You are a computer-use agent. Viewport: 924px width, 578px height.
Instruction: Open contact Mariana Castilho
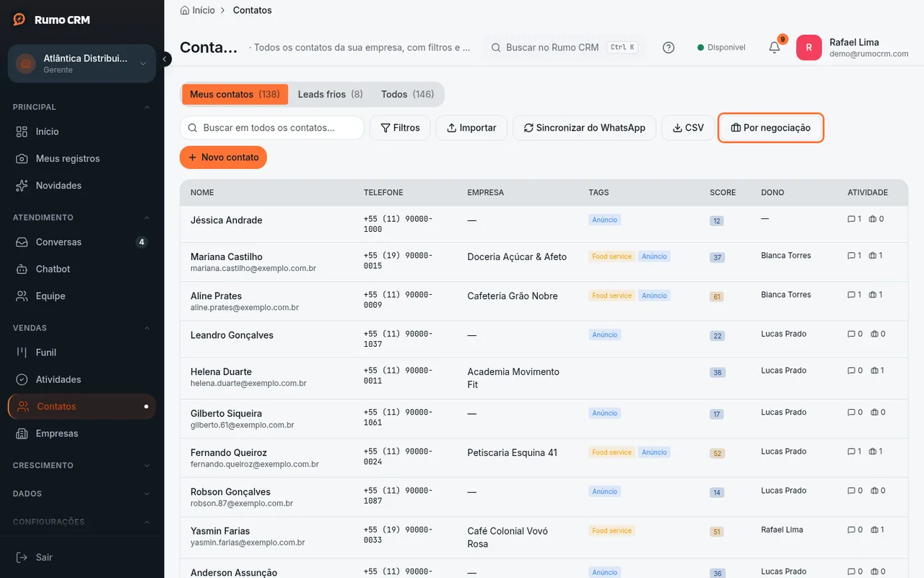point(227,256)
